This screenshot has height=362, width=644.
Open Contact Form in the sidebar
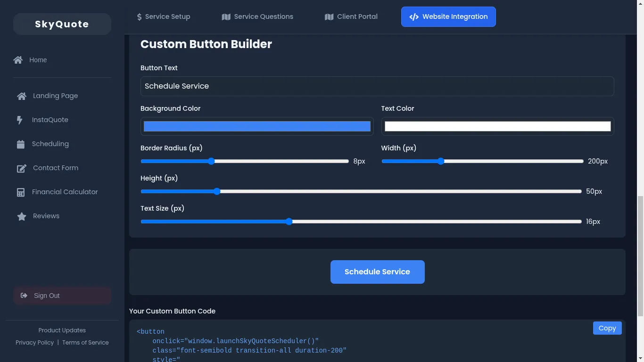point(62,168)
